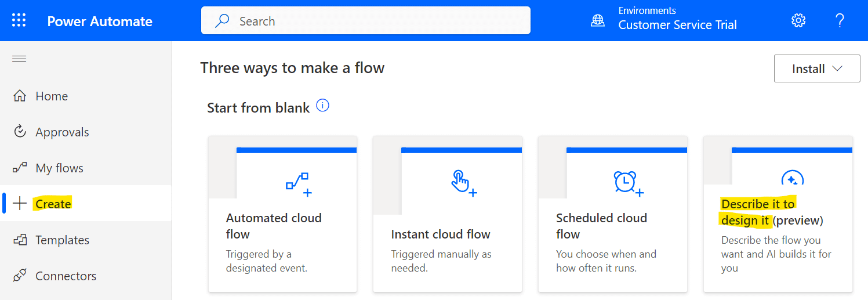Click the Environments globe icon
Image resolution: width=868 pixels, height=300 pixels.
(597, 21)
